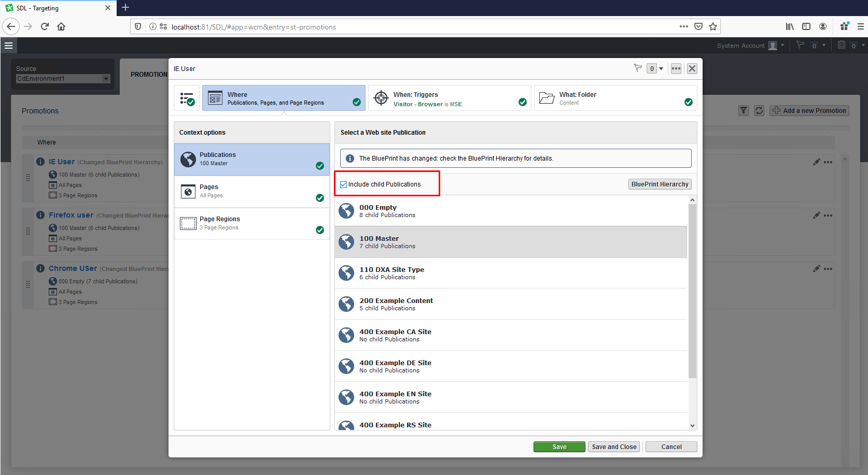Toggle Include child Publications checkbox
This screenshot has height=475, width=868.
pyautogui.click(x=343, y=184)
